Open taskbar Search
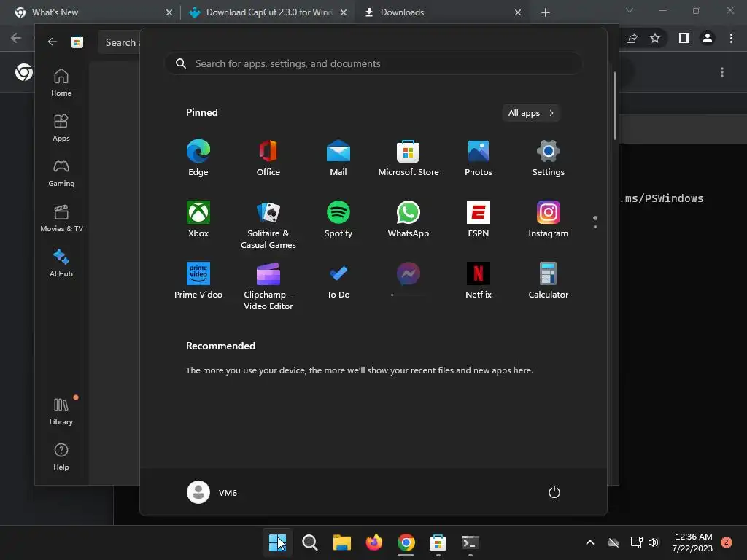Screen dimensions: 747x560 click(309, 542)
